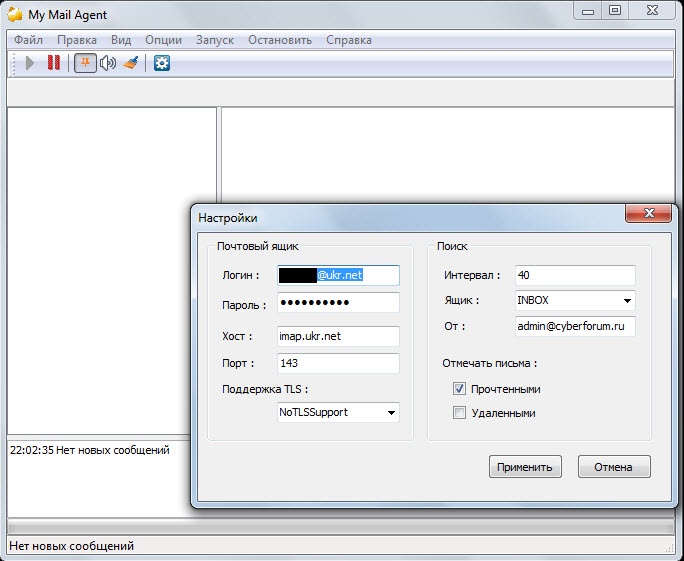Click the My Mail Agent title bar icon
This screenshot has width=684, height=561.
coord(15,14)
